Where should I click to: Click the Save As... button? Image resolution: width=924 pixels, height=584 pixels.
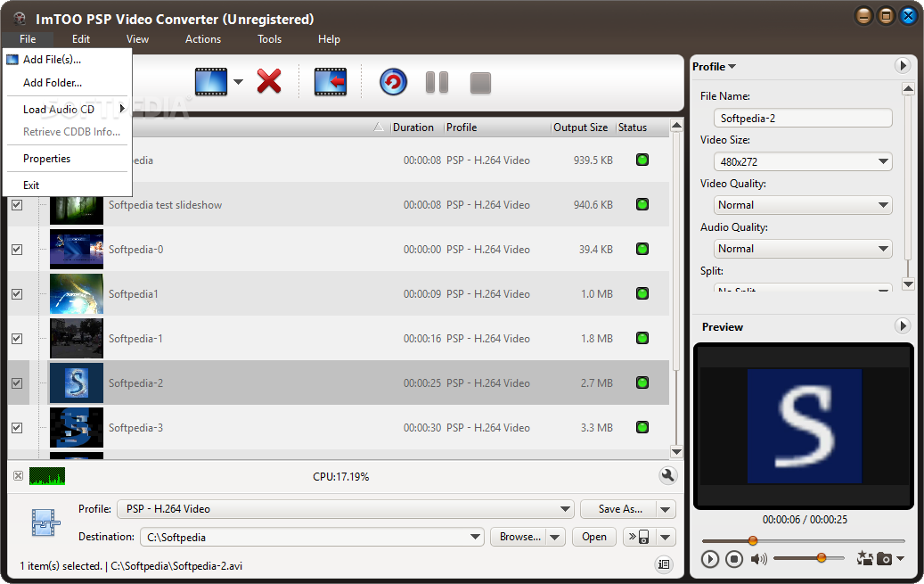(619, 509)
